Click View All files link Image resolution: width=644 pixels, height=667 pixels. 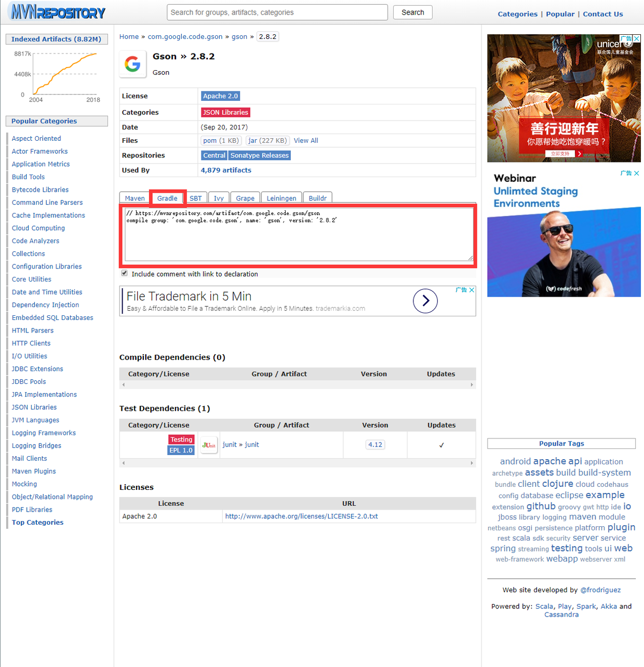306,141
